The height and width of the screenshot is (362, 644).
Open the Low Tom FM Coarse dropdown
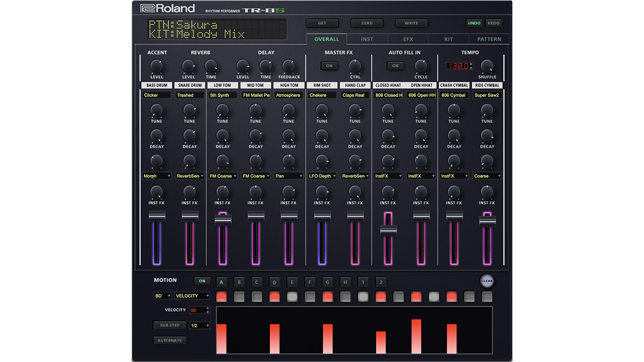point(223,176)
